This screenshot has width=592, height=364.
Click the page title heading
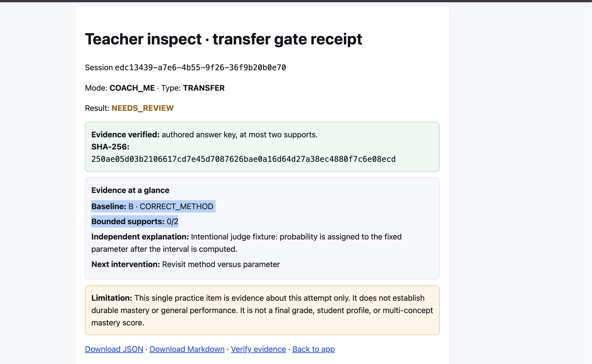pyautogui.click(x=223, y=39)
